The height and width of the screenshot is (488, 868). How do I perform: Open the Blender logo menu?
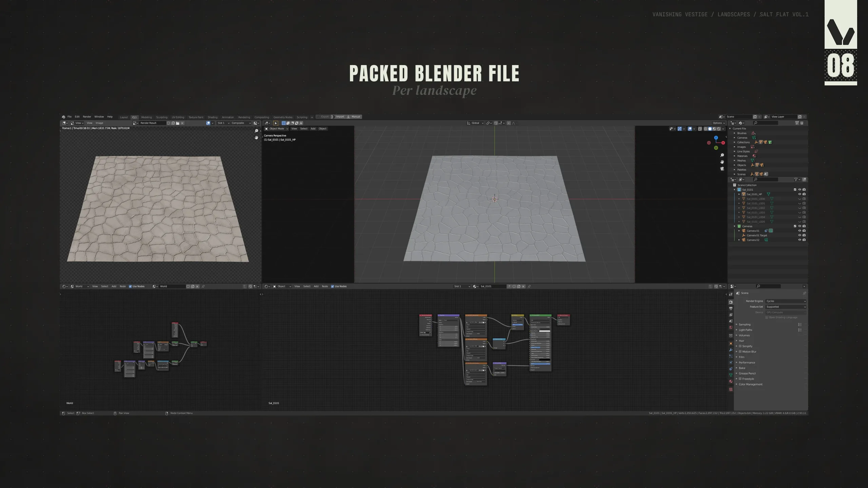pyautogui.click(x=63, y=117)
